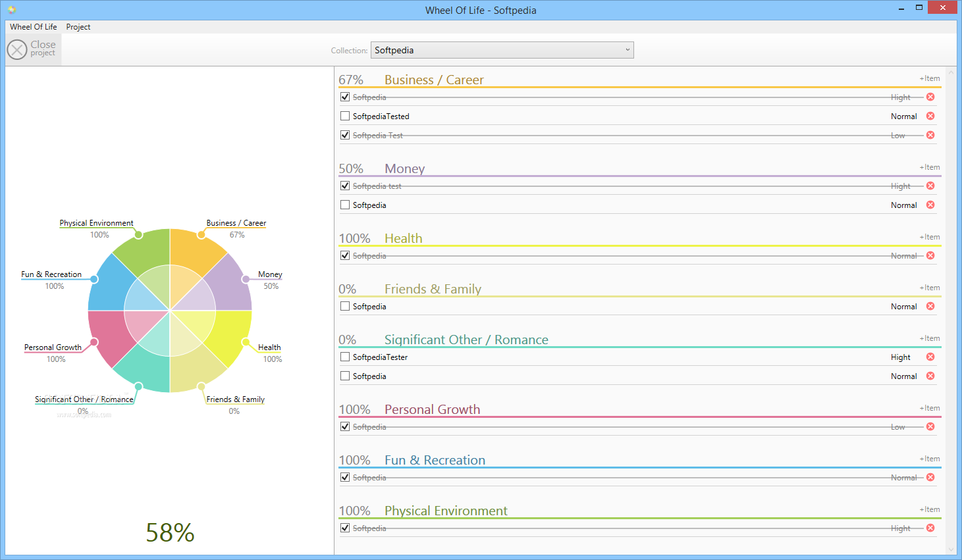The image size is (962, 560).
Task: Add an item to Fun & Recreation
Action: point(930,459)
